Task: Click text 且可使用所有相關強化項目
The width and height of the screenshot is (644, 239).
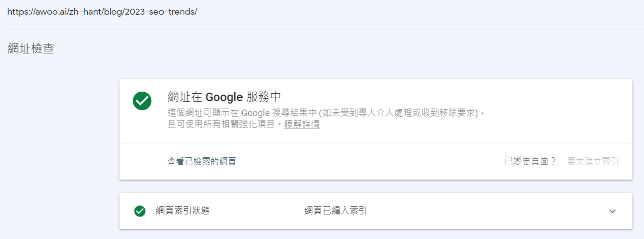Action: 221,125
